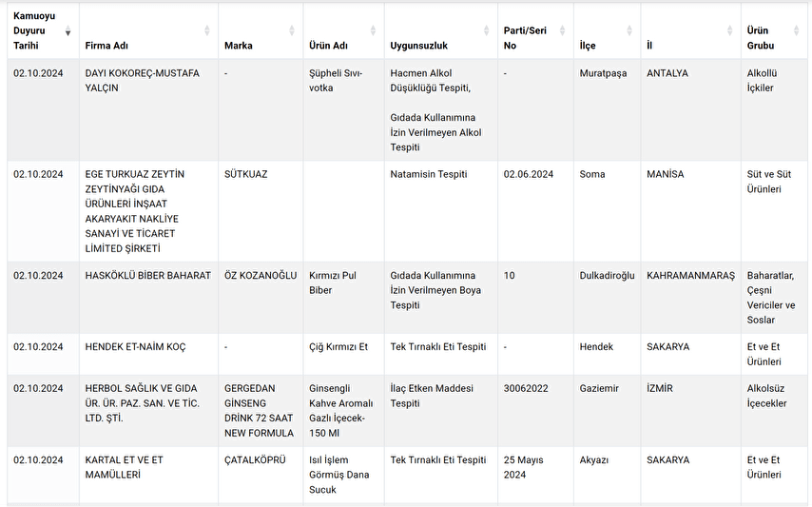Click the sort arrow for Kamuoyu Duyuru Tarihi
Viewport: 812px width, 507px height.
point(68,31)
